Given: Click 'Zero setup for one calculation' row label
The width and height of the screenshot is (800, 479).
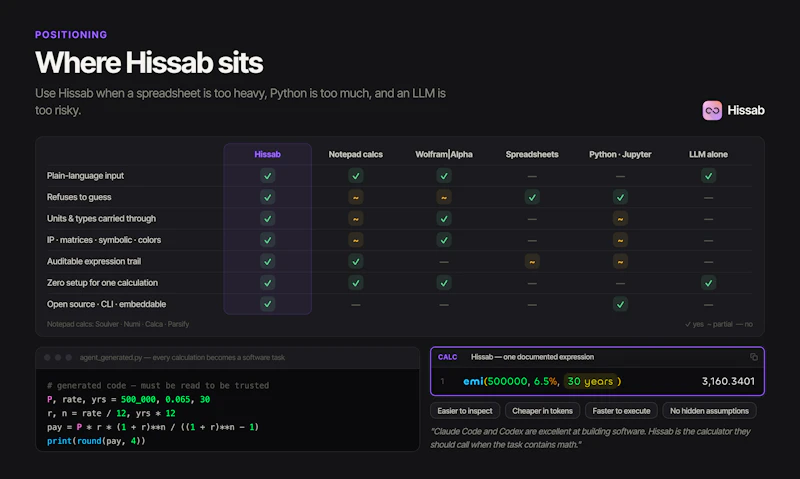Looking at the screenshot, I should point(103,283).
